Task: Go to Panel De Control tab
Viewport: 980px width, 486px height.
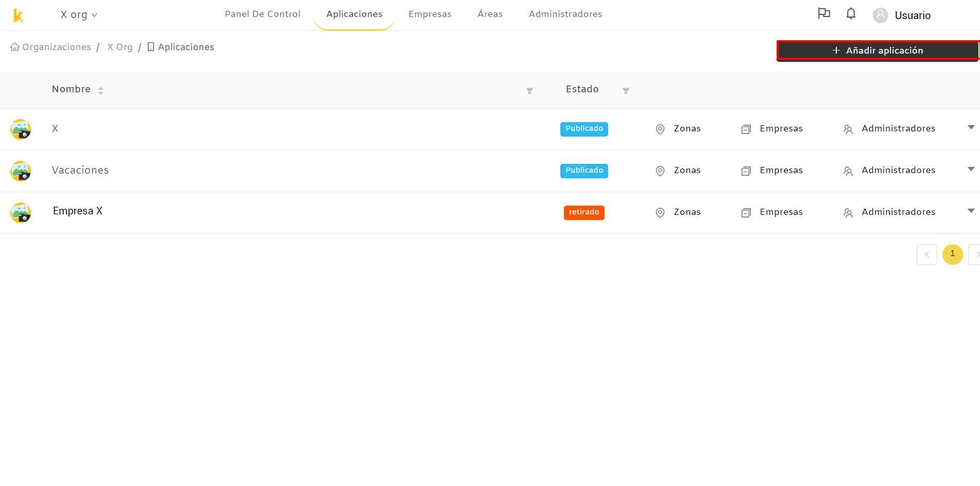Action: tap(263, 14)
